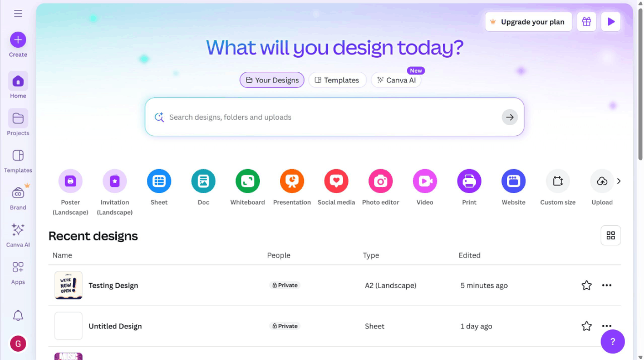Open Apps in the sidebar

[x=18, y=272]
